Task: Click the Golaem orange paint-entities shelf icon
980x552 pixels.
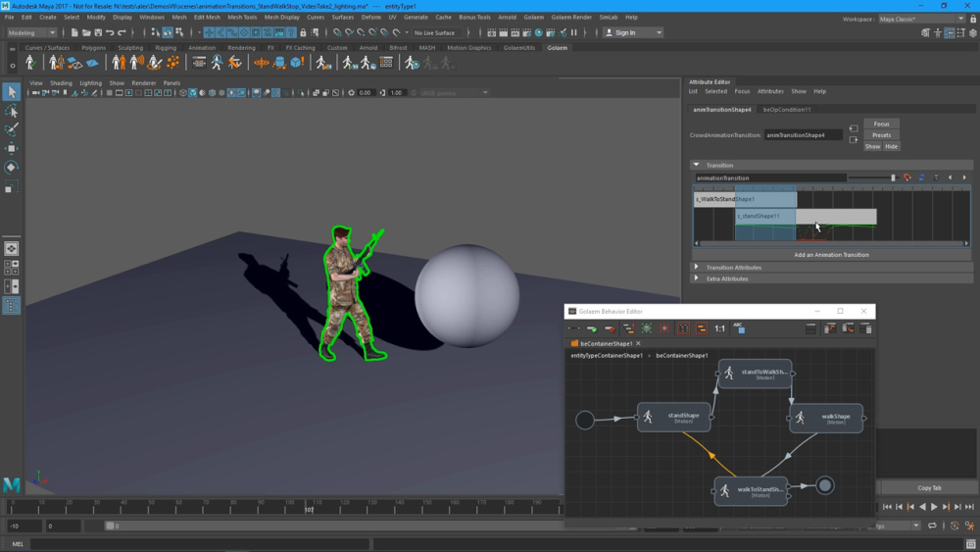Action: (x=155, y=63)
